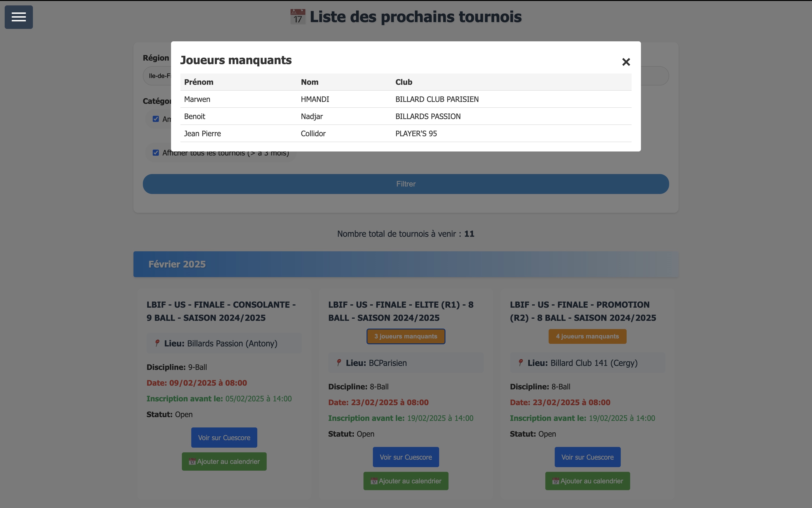This screenshot has width=812, height=508.
Task: Add Consolante 9 Ball tournament to calendar
Action: pyautogui.click(x=224, y=461)
